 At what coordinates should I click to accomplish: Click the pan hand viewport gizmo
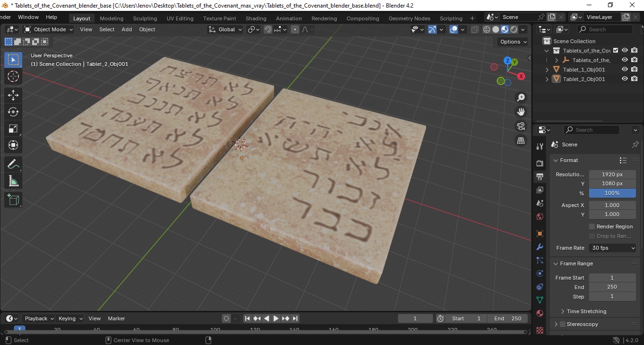coord(521,112)
